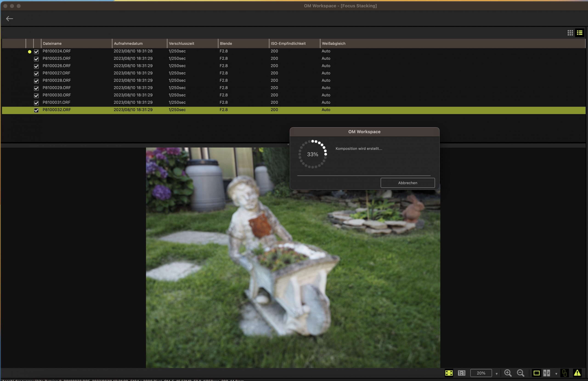Uncheck the P8100032.ORF checkbox
Screen dimensions: 588x381
click(36, 110)
